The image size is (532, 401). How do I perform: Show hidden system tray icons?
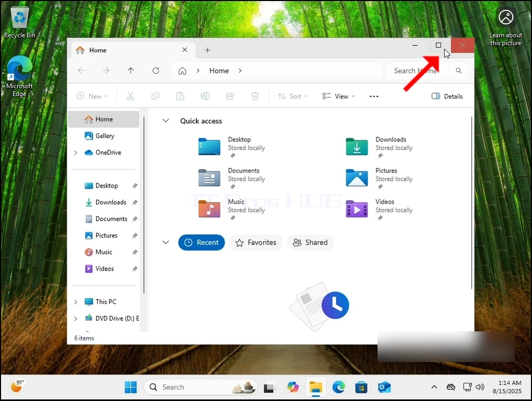pyautogui.click(x=434, y=387)
